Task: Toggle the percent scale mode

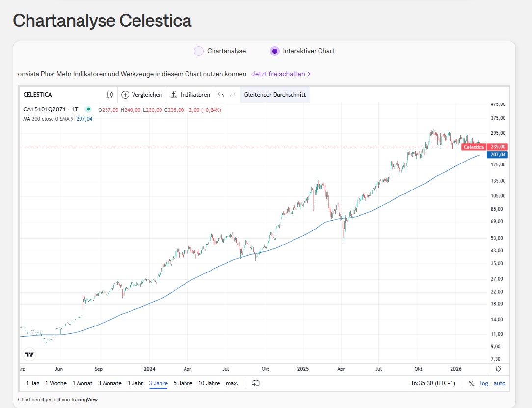Action: tap(471, 383)
